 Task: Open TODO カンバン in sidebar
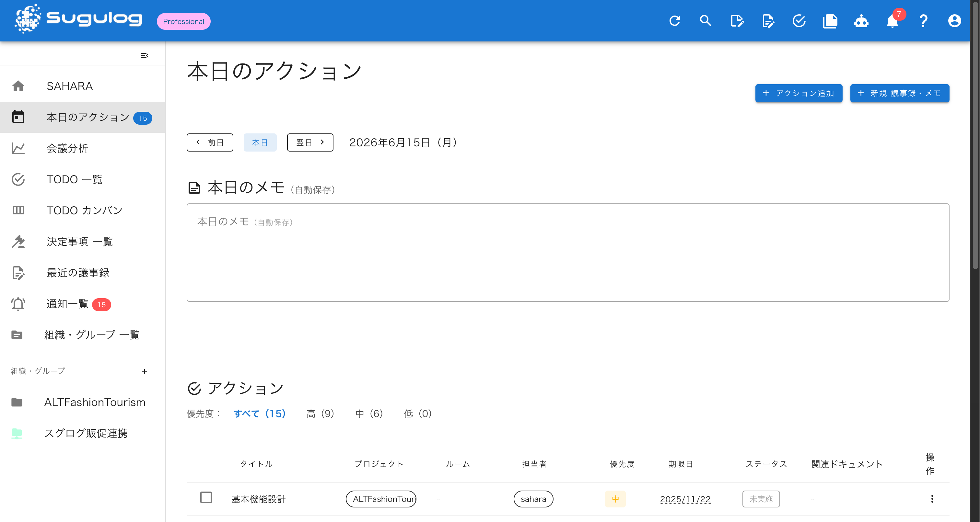83,210
